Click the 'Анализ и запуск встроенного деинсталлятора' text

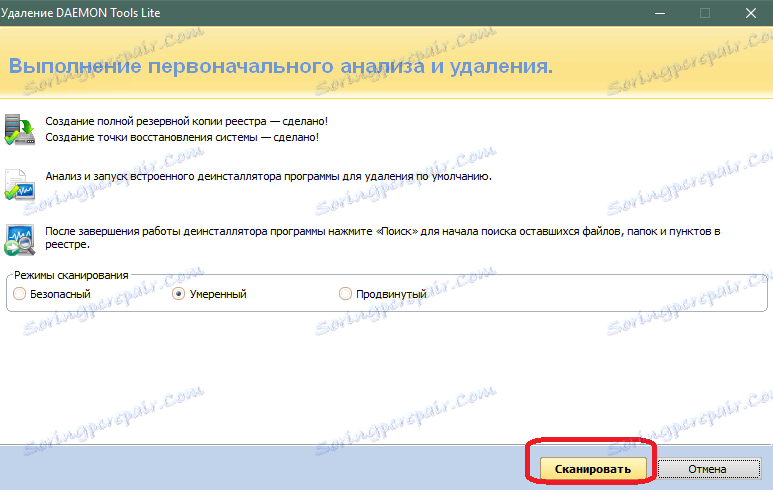coord(269,176)
